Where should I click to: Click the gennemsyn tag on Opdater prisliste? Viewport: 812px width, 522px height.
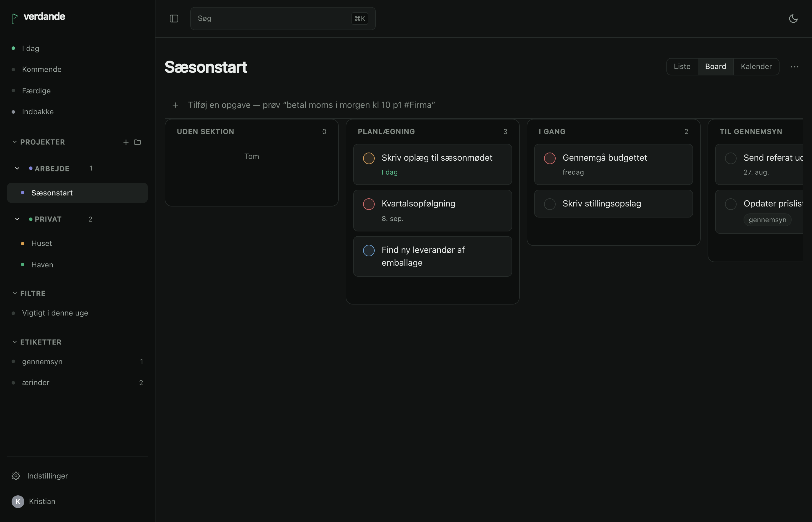point(767,220)
